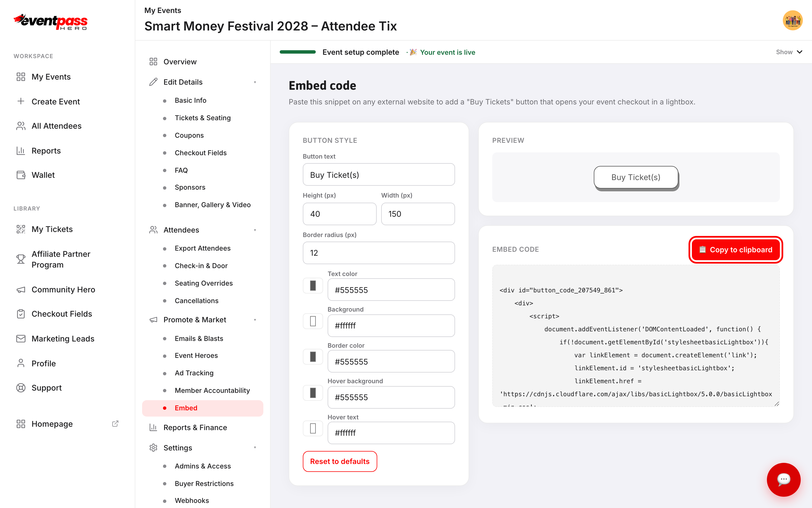
Task: Go to Coupons section
Action: (x=189, y=135)
